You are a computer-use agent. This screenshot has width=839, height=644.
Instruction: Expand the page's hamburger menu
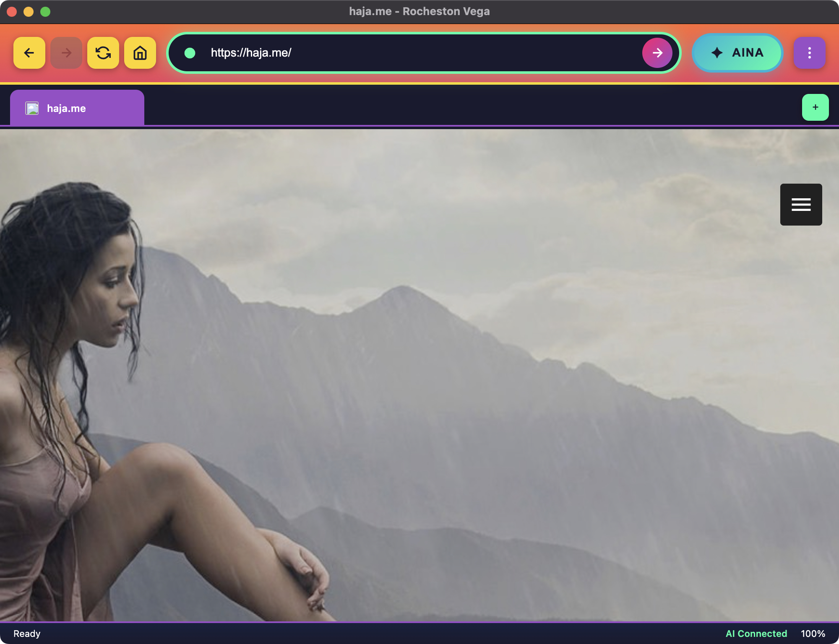point(801,205)
